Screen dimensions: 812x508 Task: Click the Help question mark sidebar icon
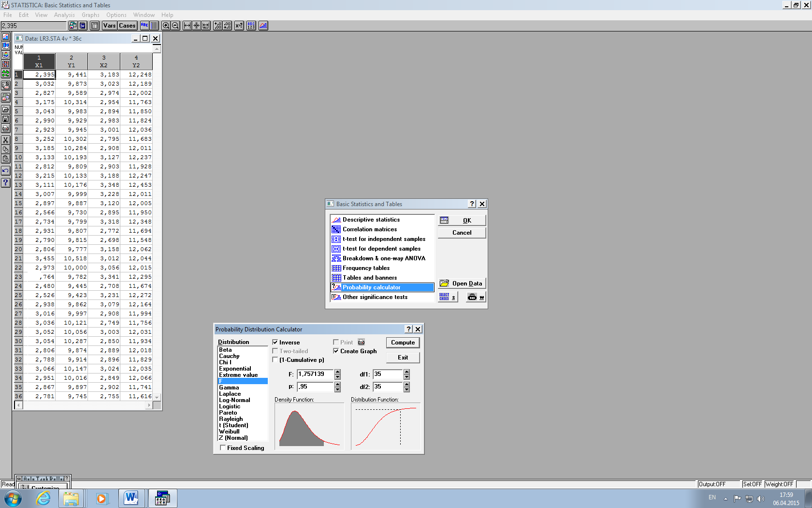pos(5,182)
